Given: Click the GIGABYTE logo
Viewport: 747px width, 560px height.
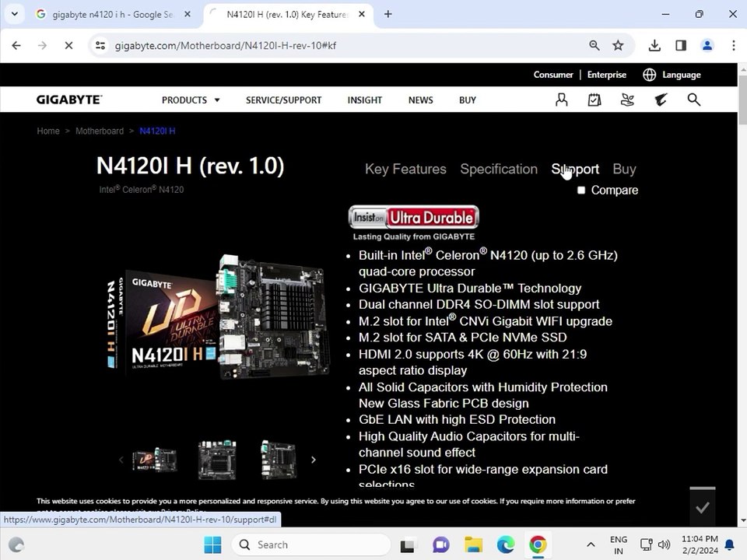Looking at the screenshot, I should click(x=69, y=100).
